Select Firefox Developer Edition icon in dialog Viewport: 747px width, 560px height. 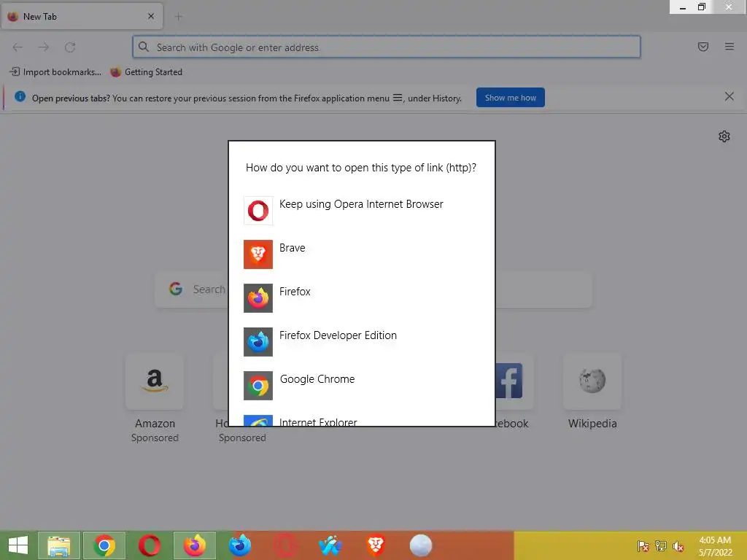[258, 342]
